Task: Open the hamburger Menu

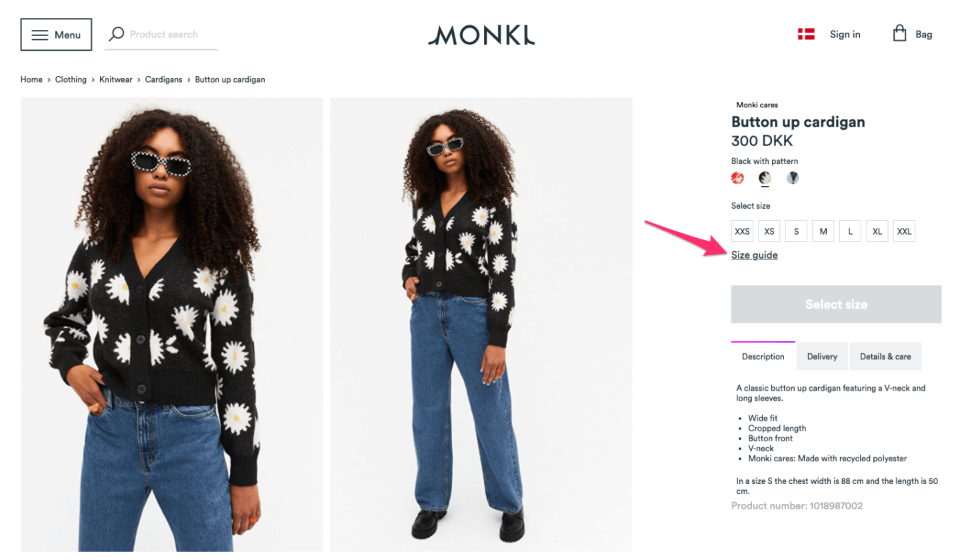Action: 56,34
